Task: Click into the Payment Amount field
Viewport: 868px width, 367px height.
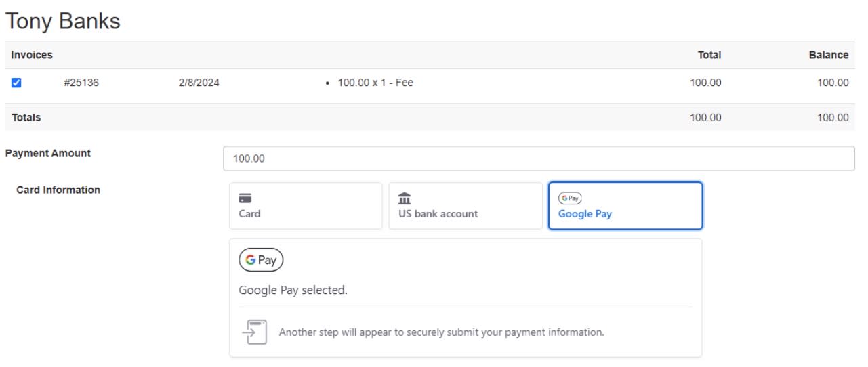Action: click(539, 159)
